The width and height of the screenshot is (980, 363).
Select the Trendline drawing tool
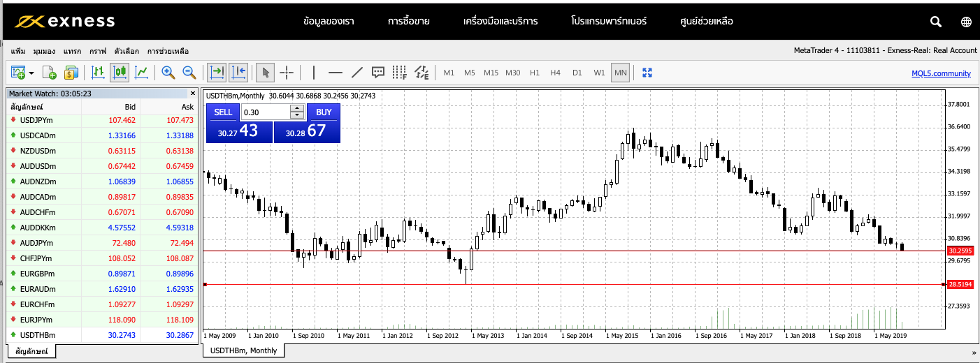[x=356, y=72]
